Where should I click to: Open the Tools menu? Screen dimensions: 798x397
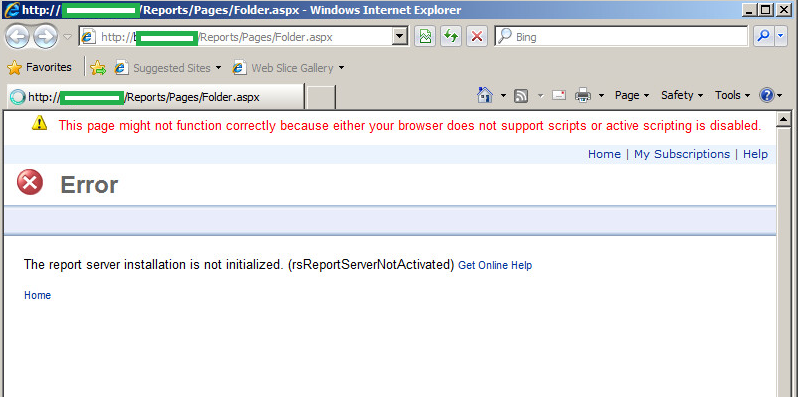coord(732,95)
